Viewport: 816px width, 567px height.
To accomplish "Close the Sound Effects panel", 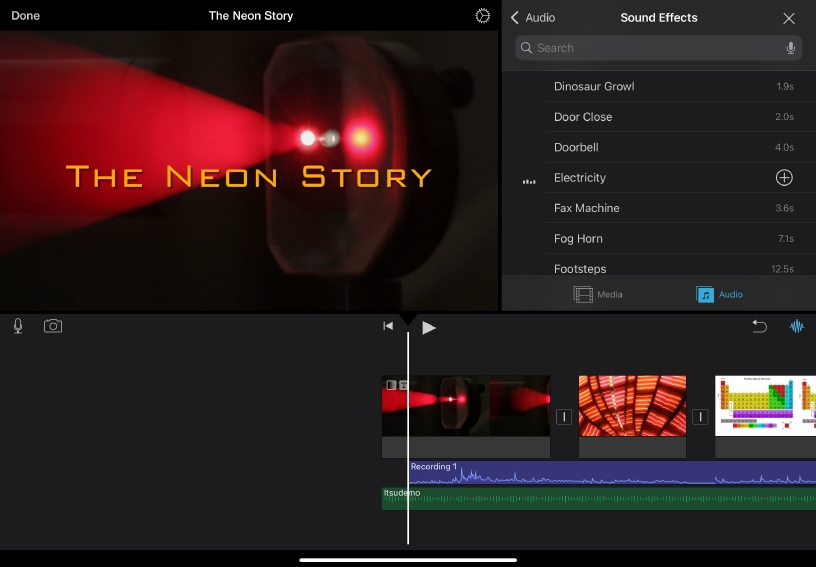I will coord(789,18).
